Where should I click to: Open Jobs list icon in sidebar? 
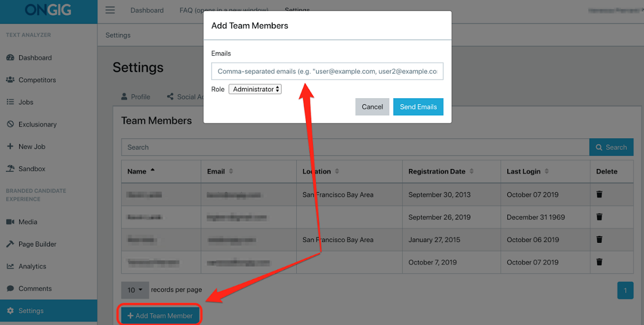pos(10,102)
